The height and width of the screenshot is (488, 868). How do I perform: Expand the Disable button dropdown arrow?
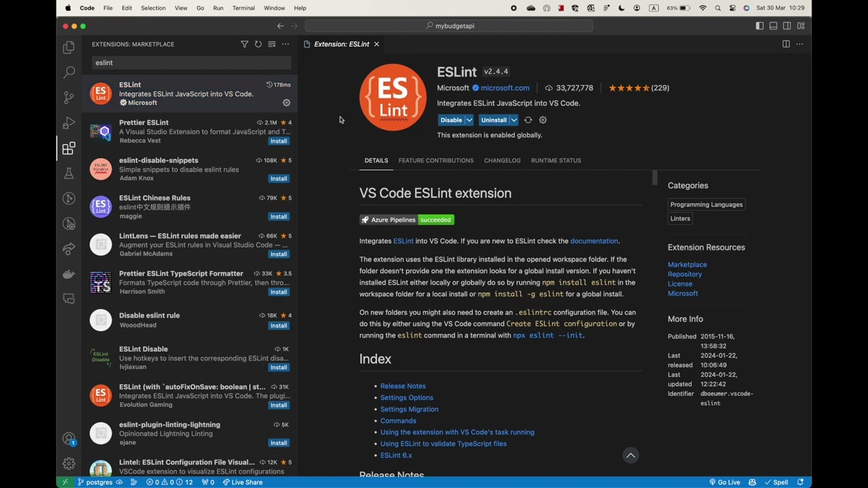click(x=469, y=120)
